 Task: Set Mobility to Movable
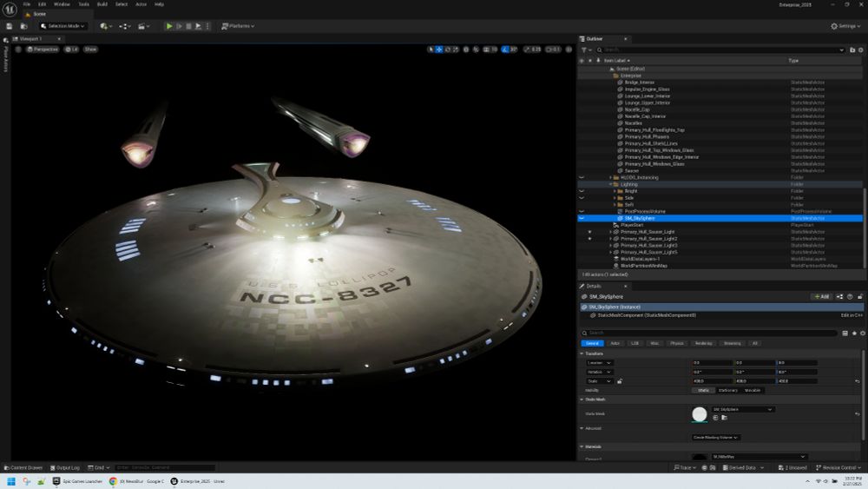(x=753, y=391)
